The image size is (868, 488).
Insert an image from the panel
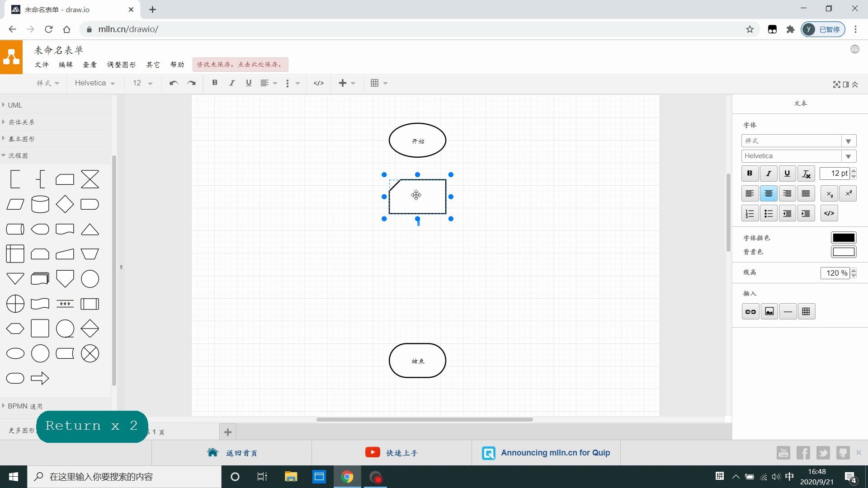[769, 311]
